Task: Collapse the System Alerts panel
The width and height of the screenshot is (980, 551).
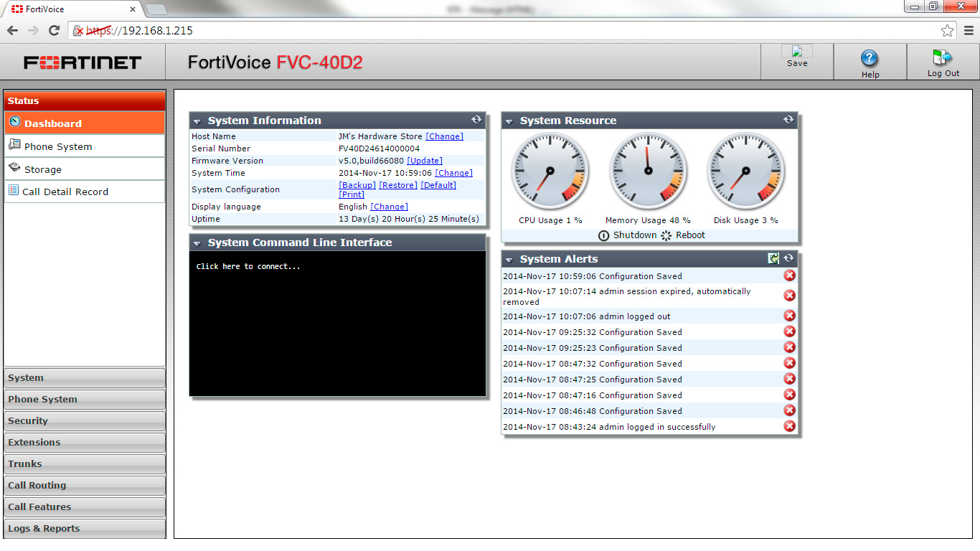Action: (509, 260)
